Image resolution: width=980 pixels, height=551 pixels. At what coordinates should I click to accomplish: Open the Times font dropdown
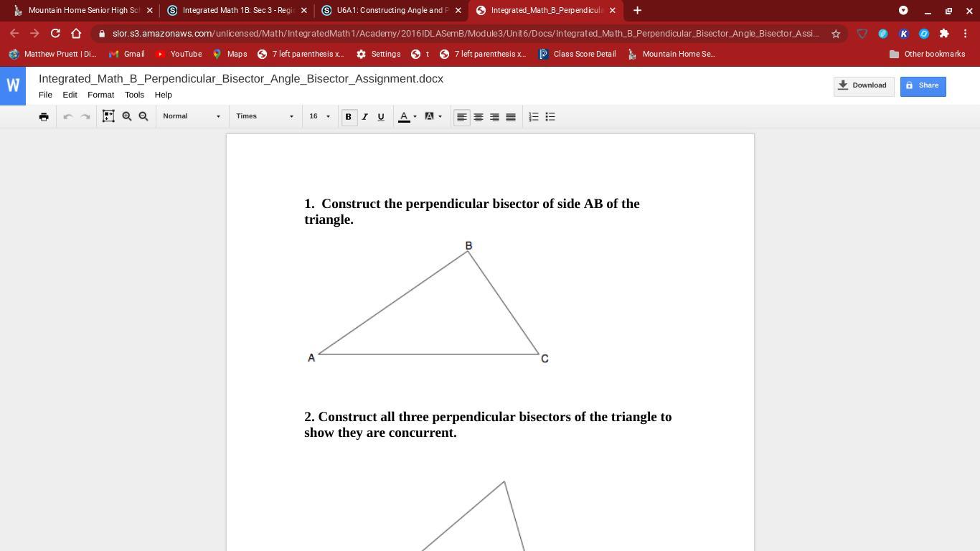[265, 116]
